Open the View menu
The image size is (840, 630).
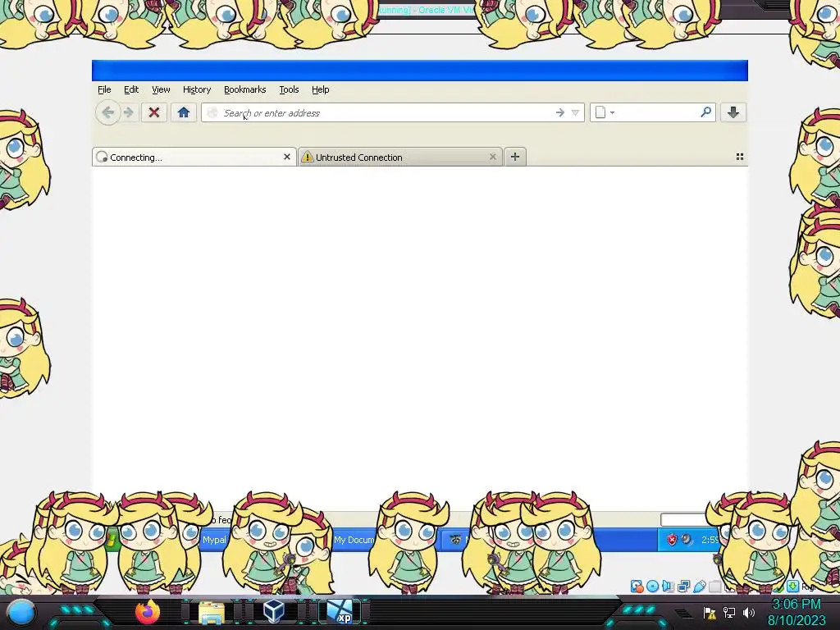coord(161,89)
